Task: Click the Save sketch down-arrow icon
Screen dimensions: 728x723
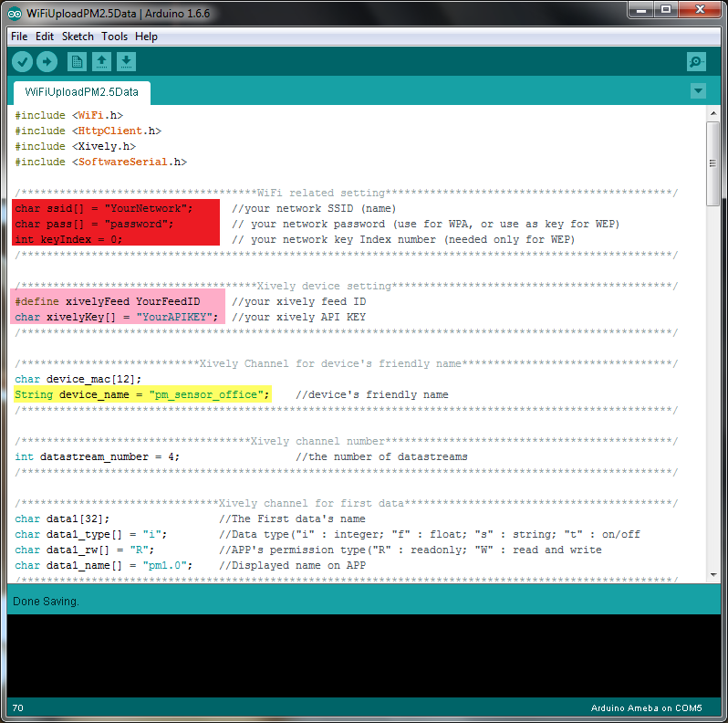Action: [x=126, y=62]
